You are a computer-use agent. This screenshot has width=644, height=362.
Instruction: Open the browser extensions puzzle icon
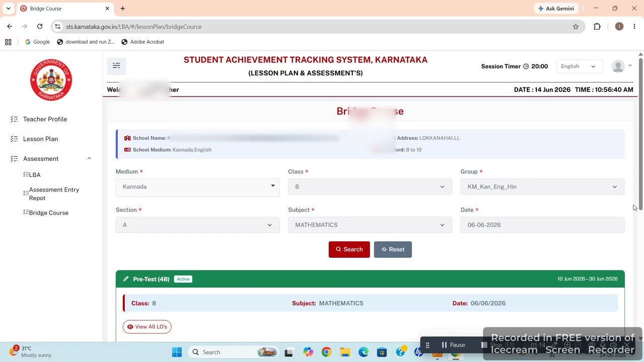tap(597, 27)
